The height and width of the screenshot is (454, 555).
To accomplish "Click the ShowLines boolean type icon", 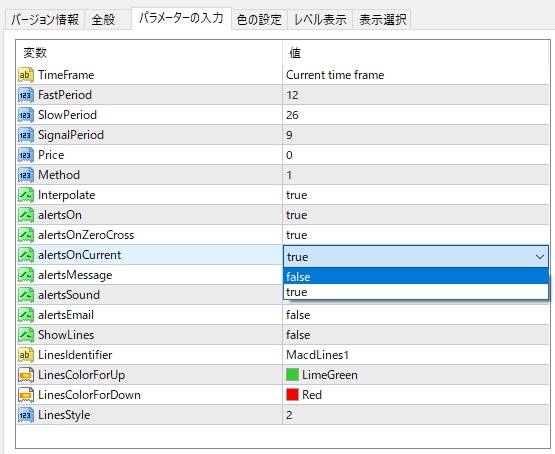I will point(26,335).
